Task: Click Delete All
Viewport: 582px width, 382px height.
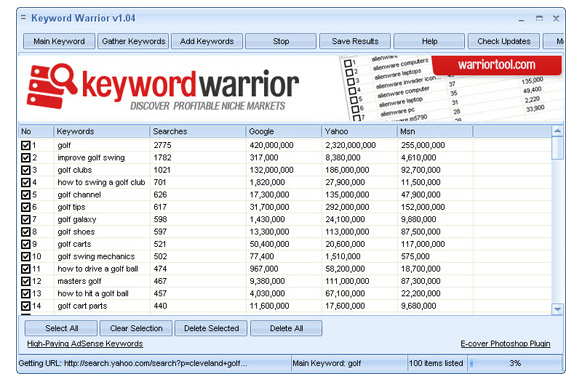Action: coord(286,328)
